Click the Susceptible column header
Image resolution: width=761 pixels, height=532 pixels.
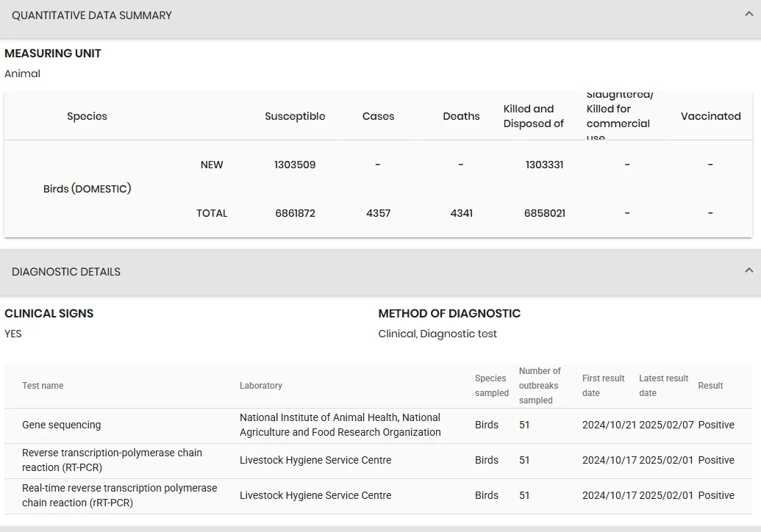[x=295, y=116]
